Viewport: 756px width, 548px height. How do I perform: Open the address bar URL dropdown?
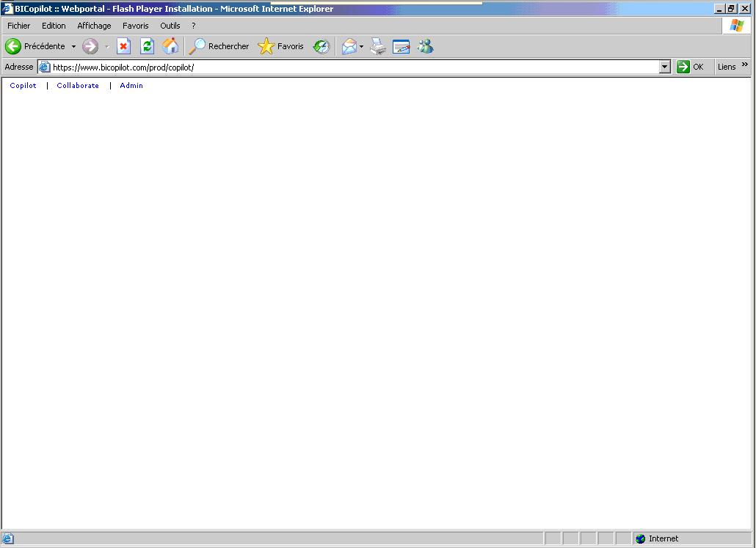[665, 66]
